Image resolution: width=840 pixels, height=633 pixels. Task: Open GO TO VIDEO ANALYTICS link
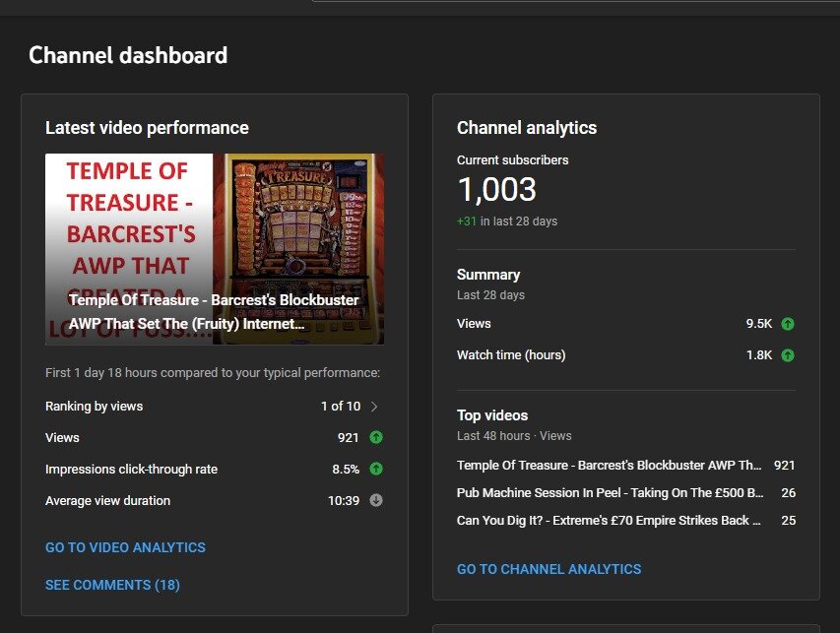(125, 547)
